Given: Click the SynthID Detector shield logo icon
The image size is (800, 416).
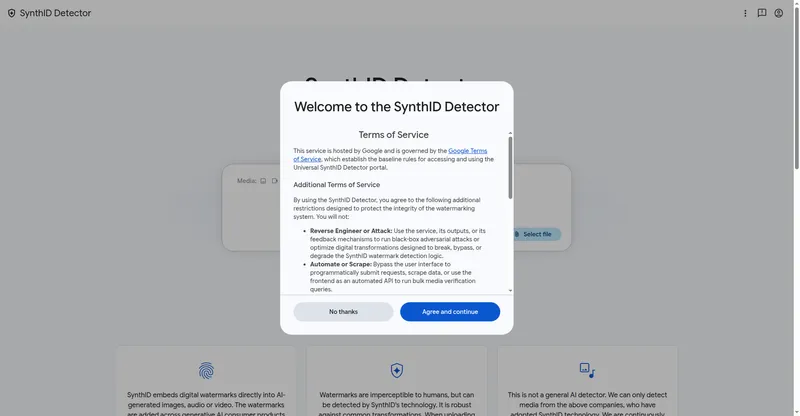Looking at the screenshot, I should tap(11, 13).
